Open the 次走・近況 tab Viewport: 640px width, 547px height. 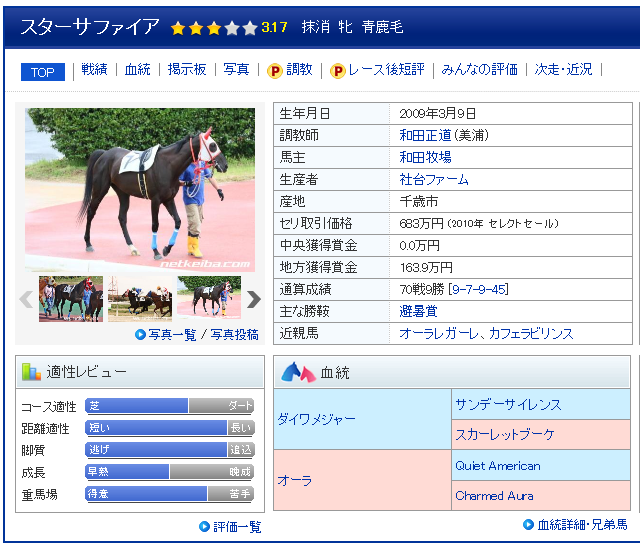tap(563, 69)
